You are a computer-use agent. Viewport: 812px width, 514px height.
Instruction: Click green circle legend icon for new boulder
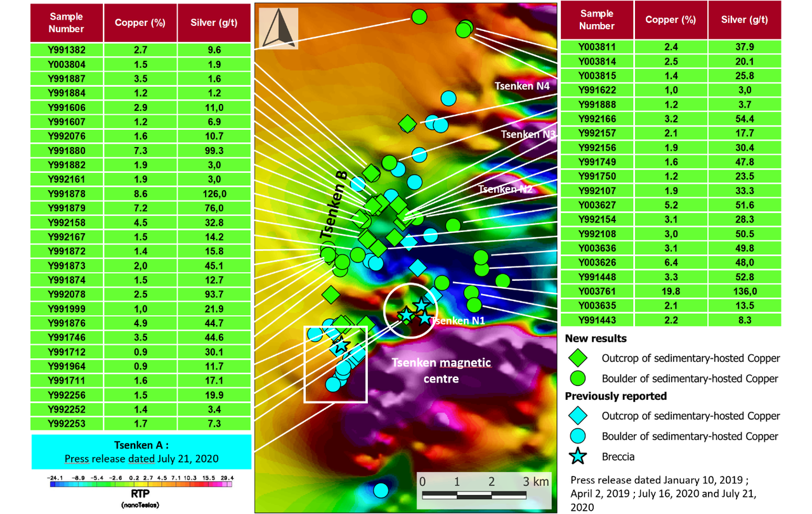coord(577,379)
